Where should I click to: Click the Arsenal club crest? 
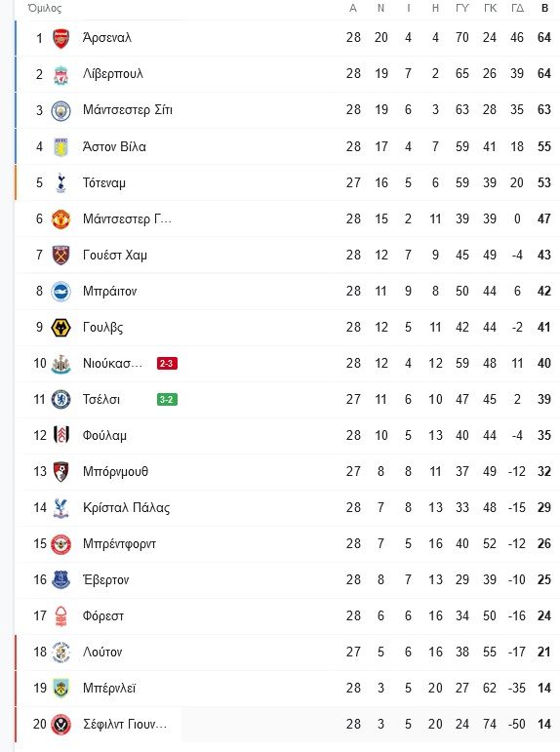tap(60, 38)
